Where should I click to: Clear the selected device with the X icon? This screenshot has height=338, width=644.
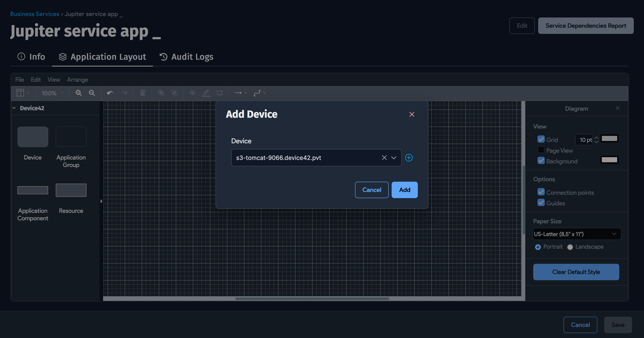coord(384,157)
